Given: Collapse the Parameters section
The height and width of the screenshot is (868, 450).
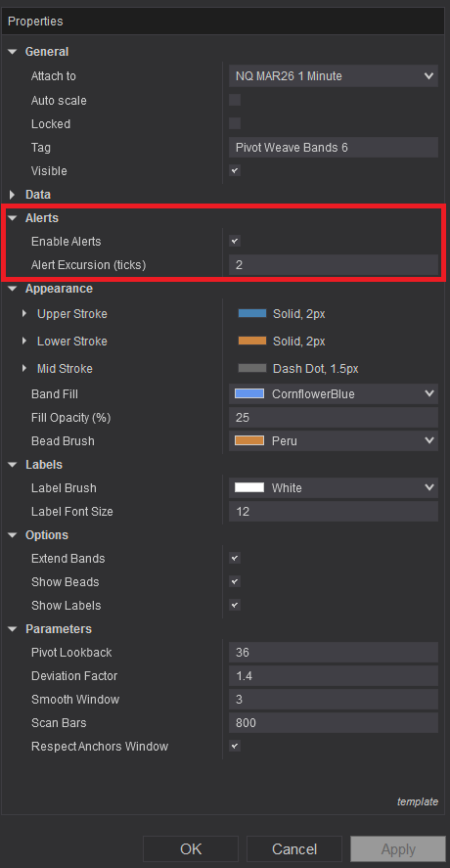Looking at the screenshot, I should click(x=12, y=629).
